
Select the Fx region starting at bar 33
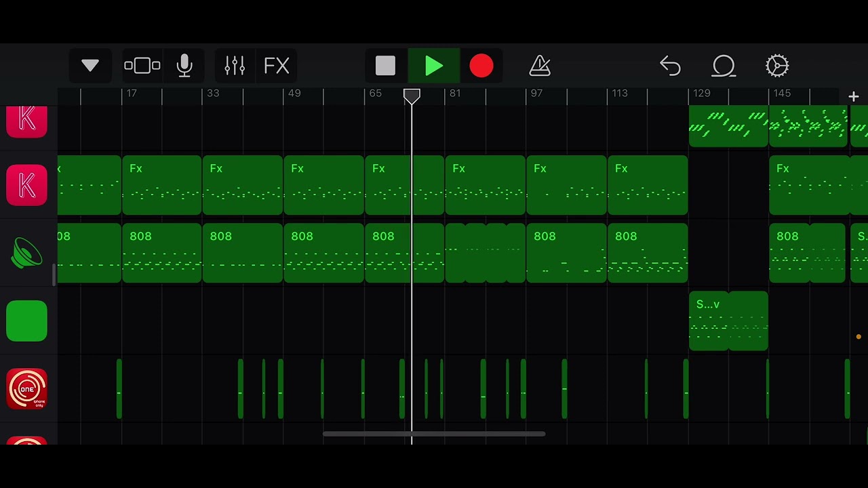tap(242, 185)
